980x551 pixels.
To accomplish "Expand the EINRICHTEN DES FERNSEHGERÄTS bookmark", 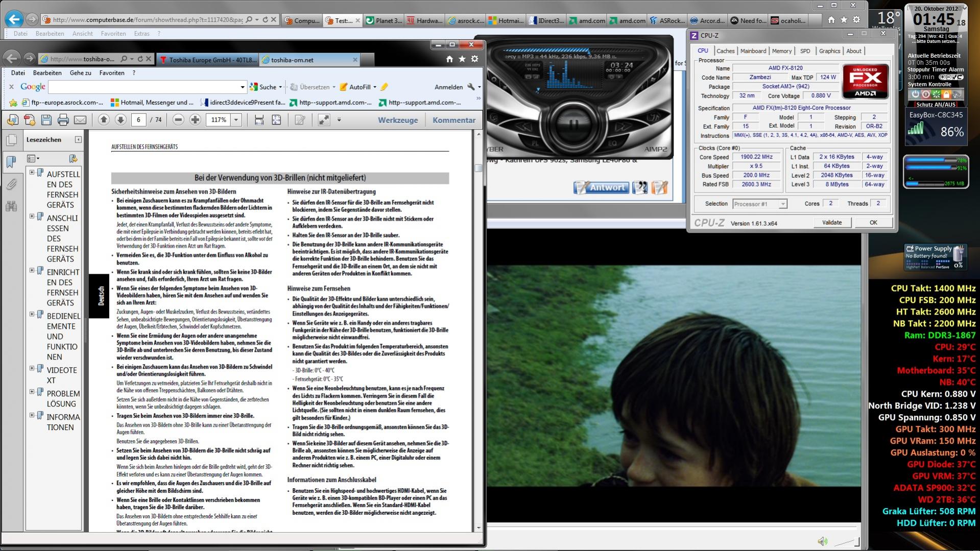I will click(32, 271).
